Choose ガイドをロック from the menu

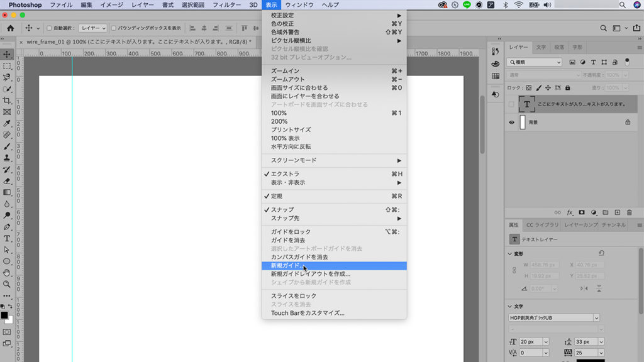click(x=335, y=232)
